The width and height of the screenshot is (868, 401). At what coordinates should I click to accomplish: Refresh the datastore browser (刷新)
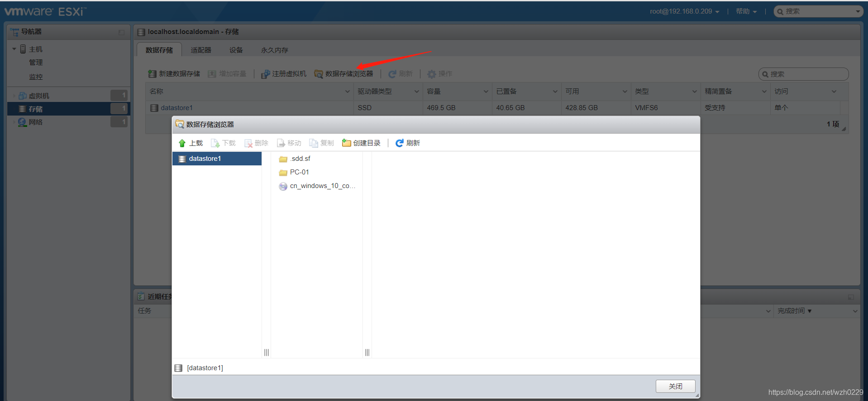[408, 143]
